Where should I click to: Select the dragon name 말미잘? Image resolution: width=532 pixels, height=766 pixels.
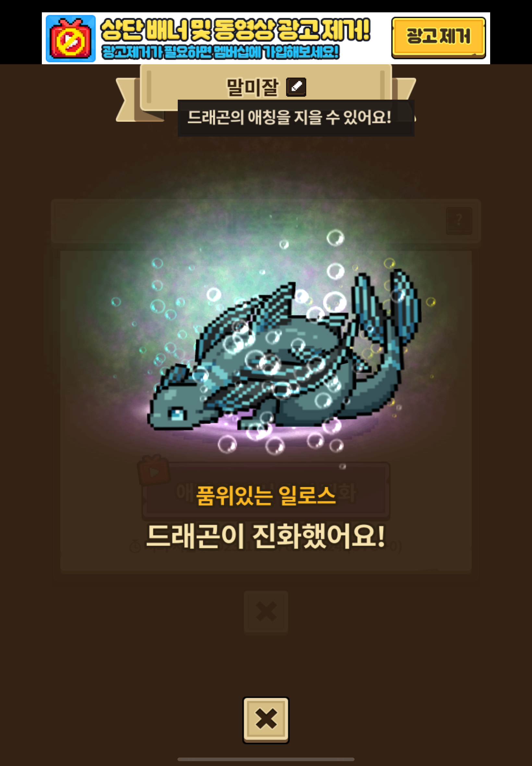point(252,87)
